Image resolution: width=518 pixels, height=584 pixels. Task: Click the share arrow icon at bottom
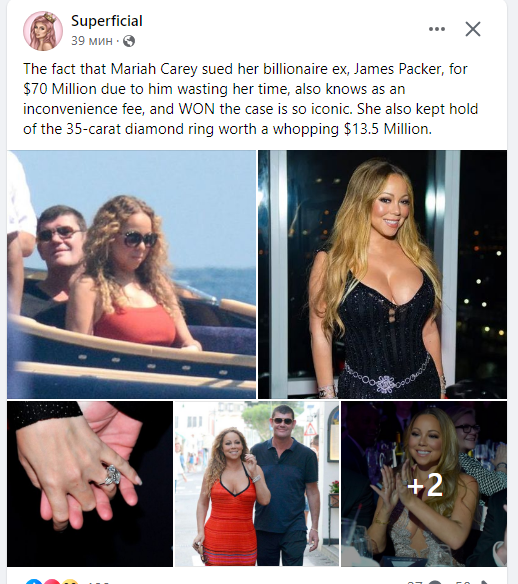[x=482, y=582]
